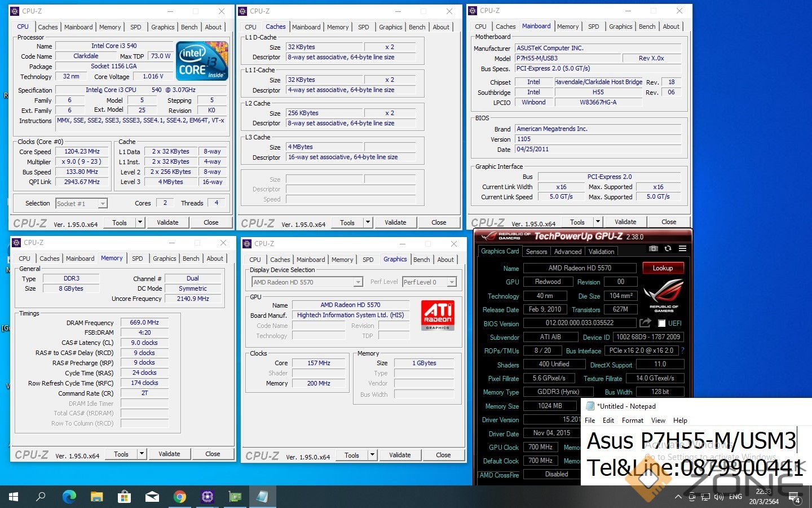Open Tools dropdown arrow in Memory window
This screenshot has width=812, height=508.
142,454
